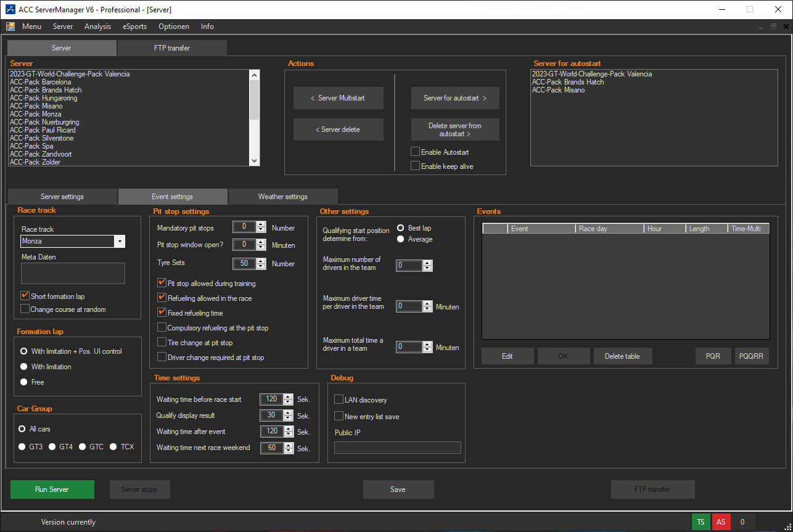This screenshot has height=532, width=793.
Task: Switch to the Weather settings tab
Action: point(282,197)
